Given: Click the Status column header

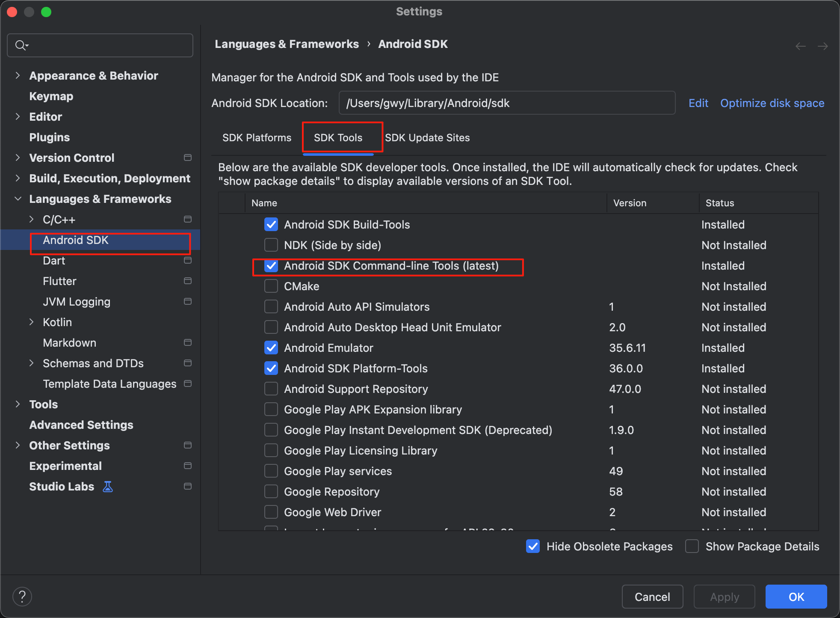Looking at the screenshot, I should [758, 203].
